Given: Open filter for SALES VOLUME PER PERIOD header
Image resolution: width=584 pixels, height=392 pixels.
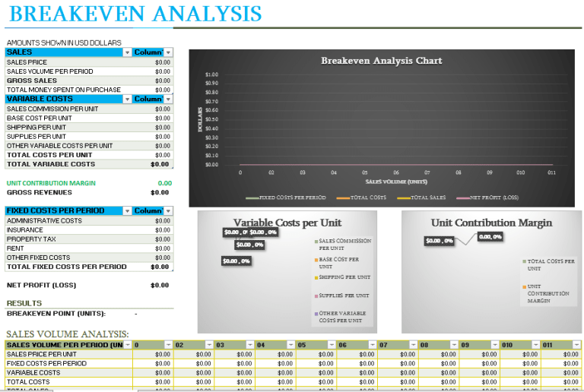Looking at the screenshot, I should click(x=128, y=345).
